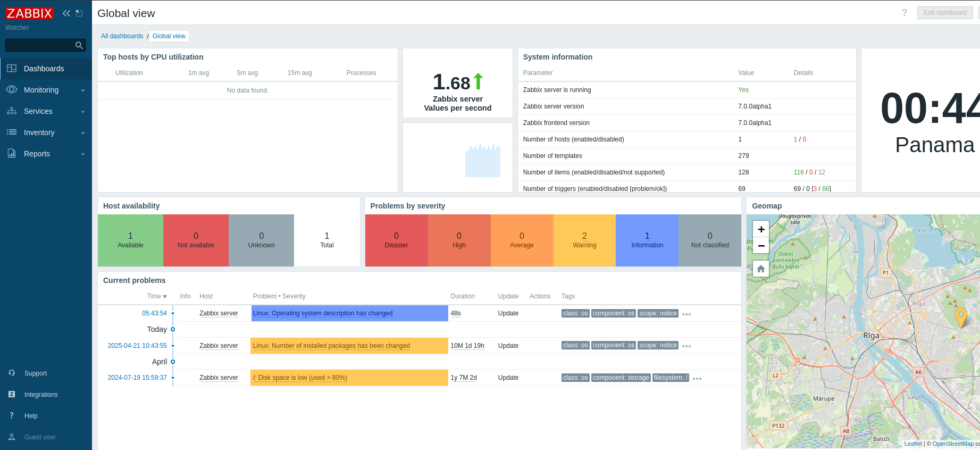Click the Zabbix logo
This screenshot has height=450, width=980.
30,13
